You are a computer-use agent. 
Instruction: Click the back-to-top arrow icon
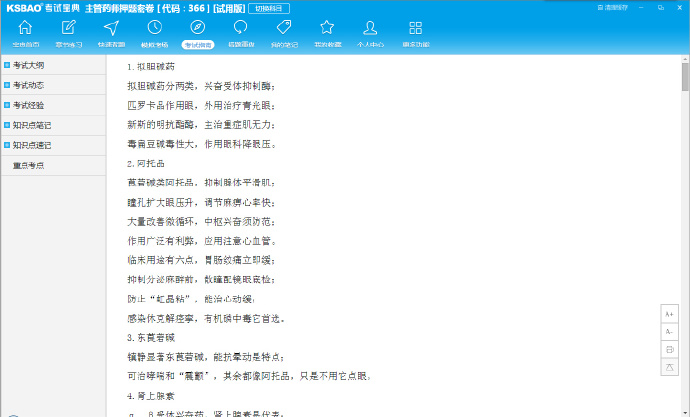[669, 367]
